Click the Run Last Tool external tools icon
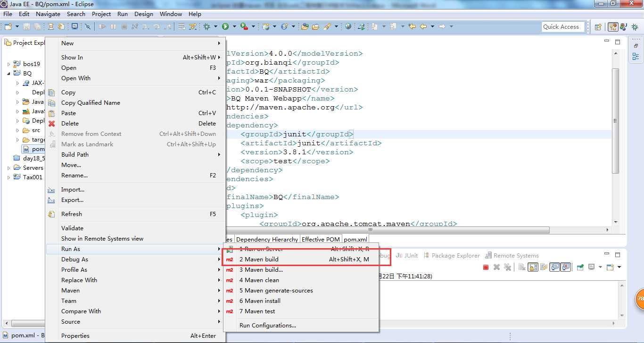The width and height of the screenshot is (644, 343). (x=244, y=26)
